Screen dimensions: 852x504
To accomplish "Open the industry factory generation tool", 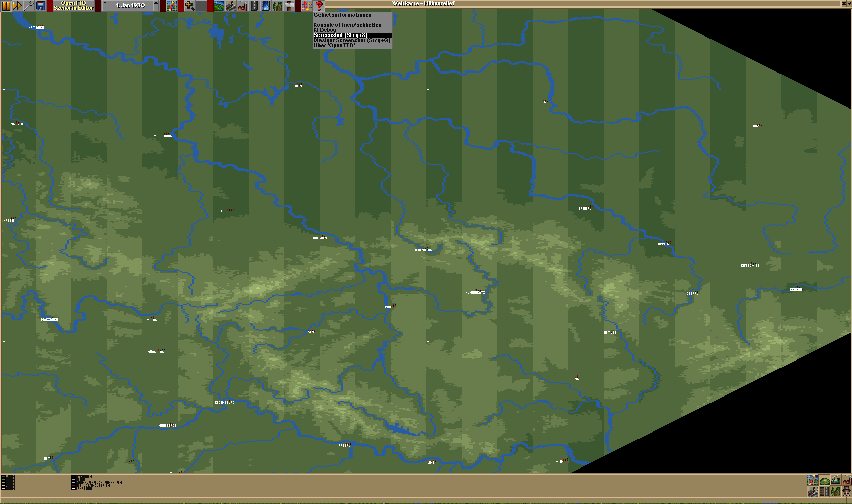I will tap(242, 6).
